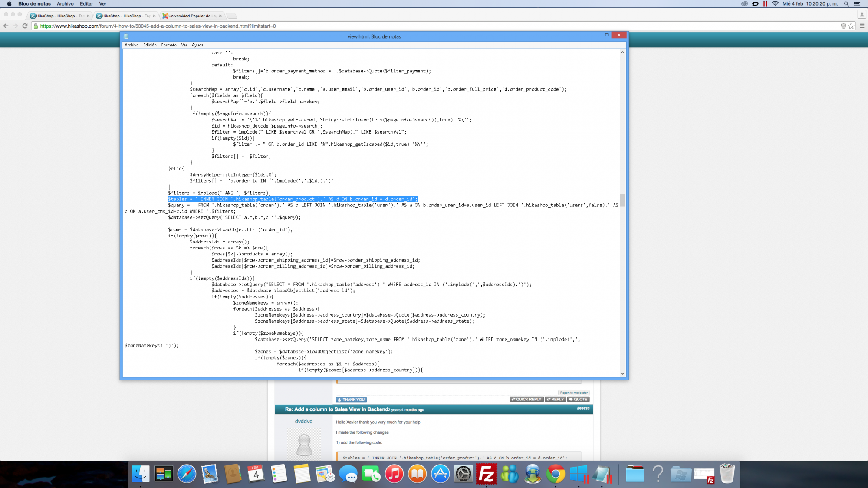868x488 pixels.
Task: Click the QUOTE button on post
Action: pos(578,400)
